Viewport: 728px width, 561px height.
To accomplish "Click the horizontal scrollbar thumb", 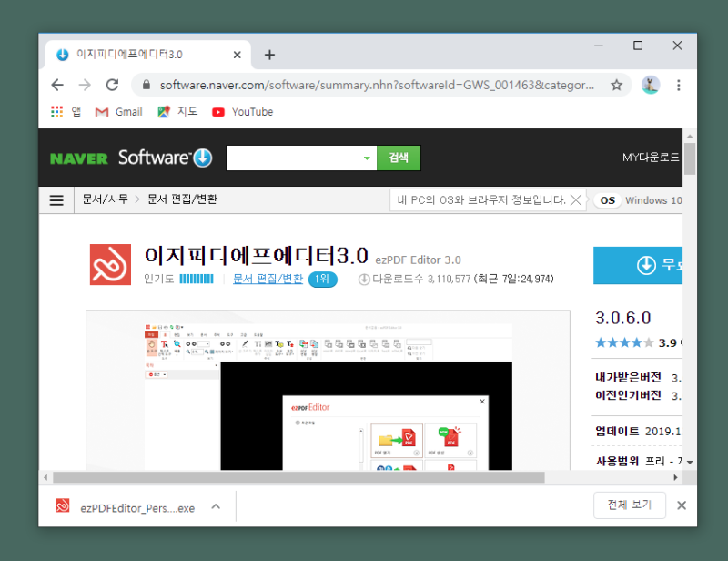I will [x=298, y=477].
